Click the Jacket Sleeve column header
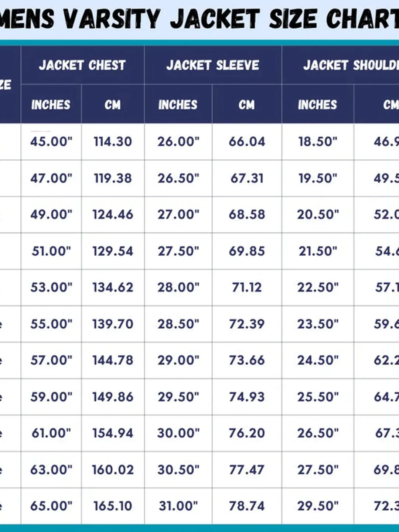The width and height of the screenshot is (399, 532). pyautogui.click(x=213, y=65)
